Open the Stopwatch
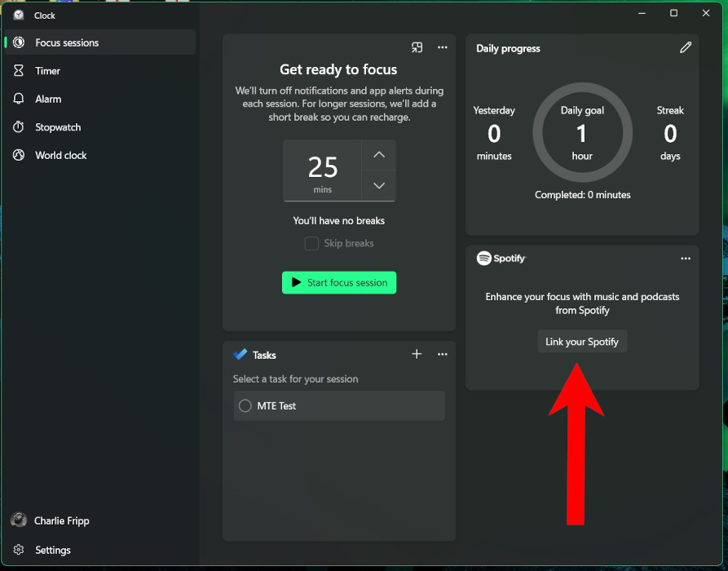Image resolution: width=728 pixels, height=571 pixels. coord(58,127)
